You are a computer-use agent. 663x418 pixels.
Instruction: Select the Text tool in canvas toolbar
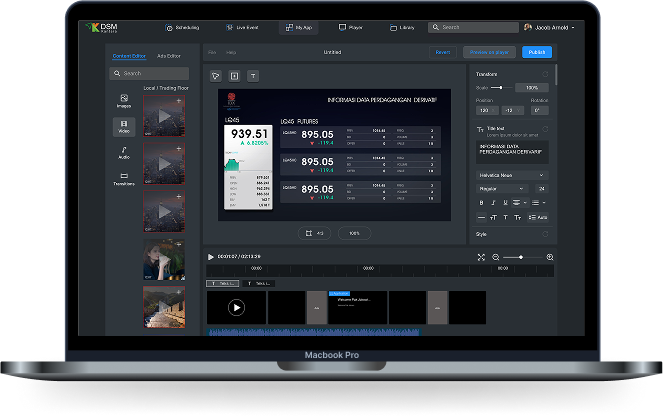(x=253, y=76)
